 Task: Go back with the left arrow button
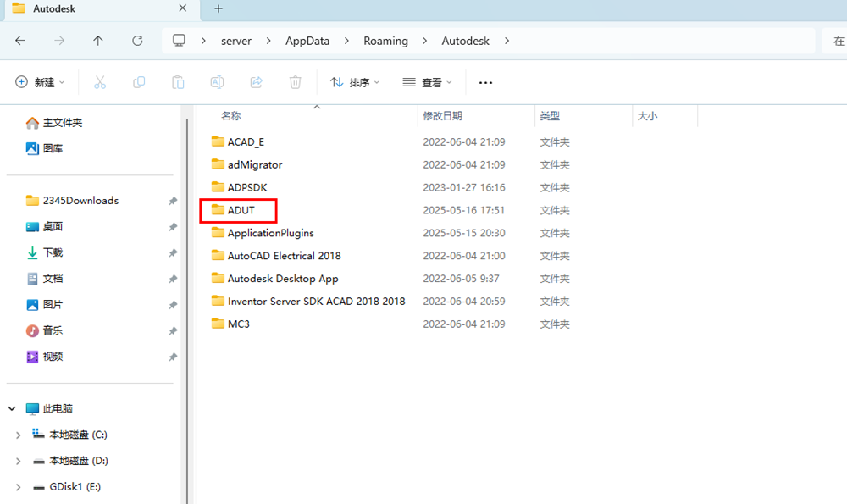[20, 41]
